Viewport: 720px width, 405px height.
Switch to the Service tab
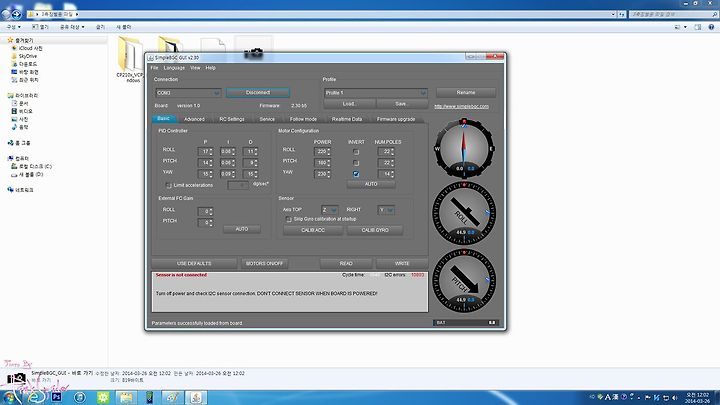267,119
